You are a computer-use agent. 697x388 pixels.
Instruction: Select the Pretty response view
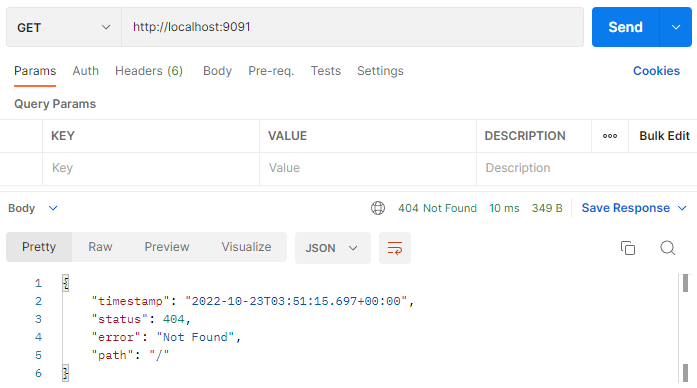[x=39, y=247]
